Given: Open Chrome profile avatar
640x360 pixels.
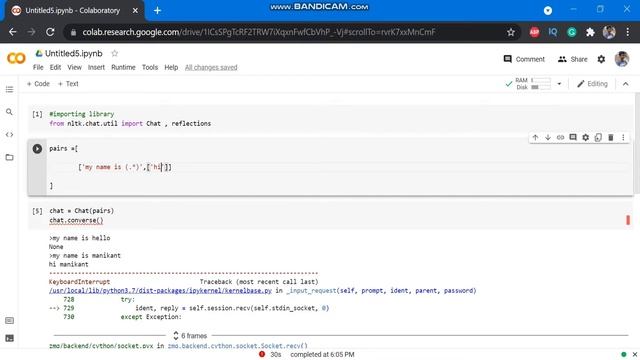Looking at the screenshot, I should click(609, 32).
